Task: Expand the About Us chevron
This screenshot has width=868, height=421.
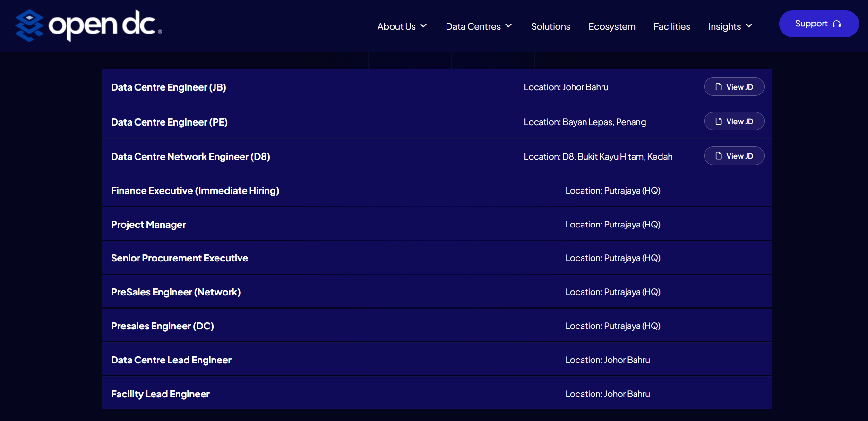Action: 423,26
